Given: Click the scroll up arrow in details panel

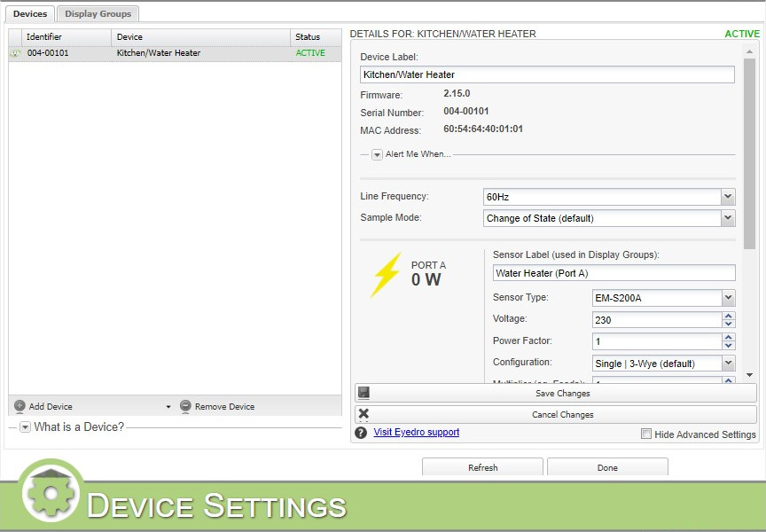Looking at the screenshot, I should 749,51.
